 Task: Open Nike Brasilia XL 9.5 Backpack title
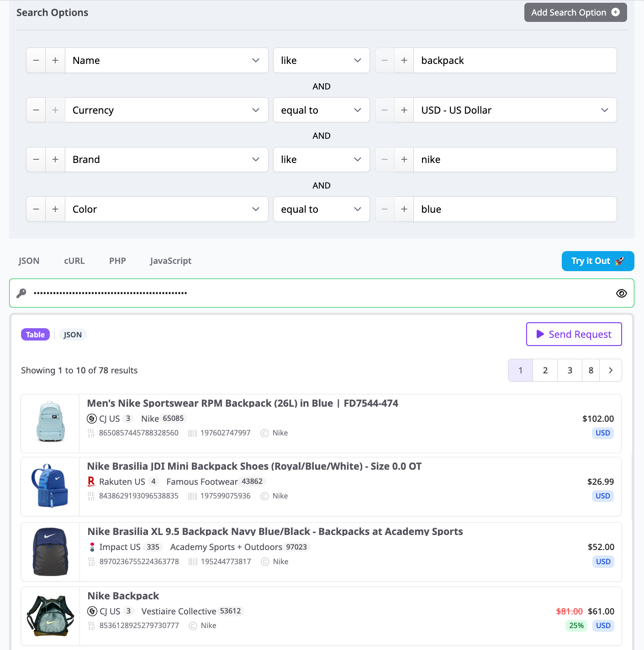pyautogui.click(x=275, y=531)
